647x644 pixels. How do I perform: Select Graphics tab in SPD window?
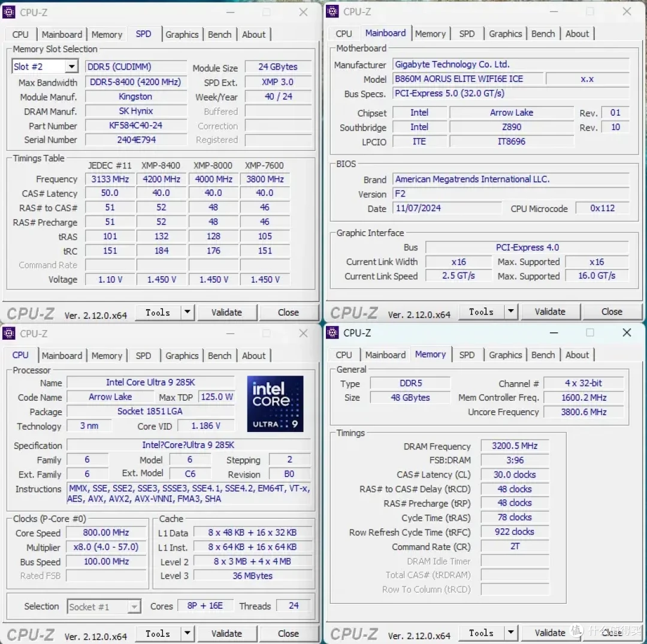182,34
